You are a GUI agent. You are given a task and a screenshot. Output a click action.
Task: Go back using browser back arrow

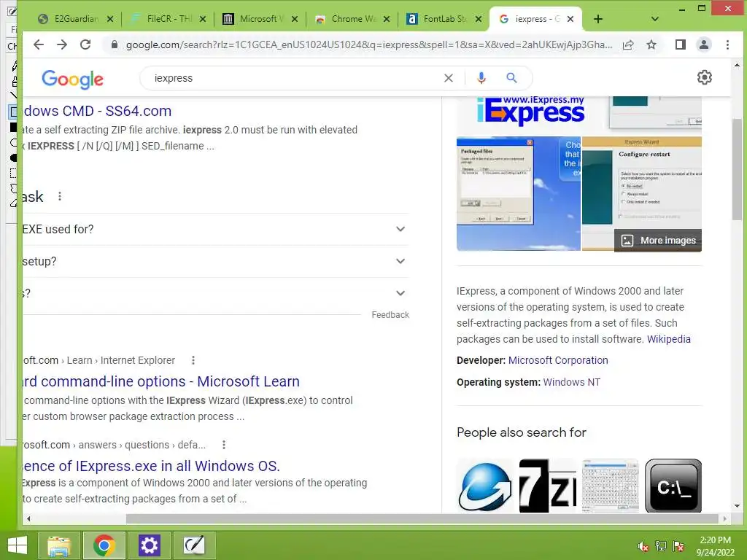click(x=39, y=44)
